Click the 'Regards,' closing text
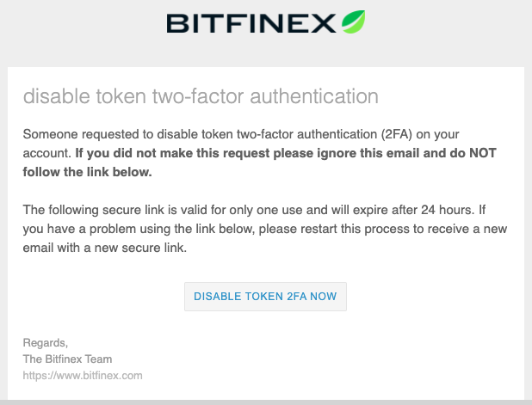 click(45, 343)
